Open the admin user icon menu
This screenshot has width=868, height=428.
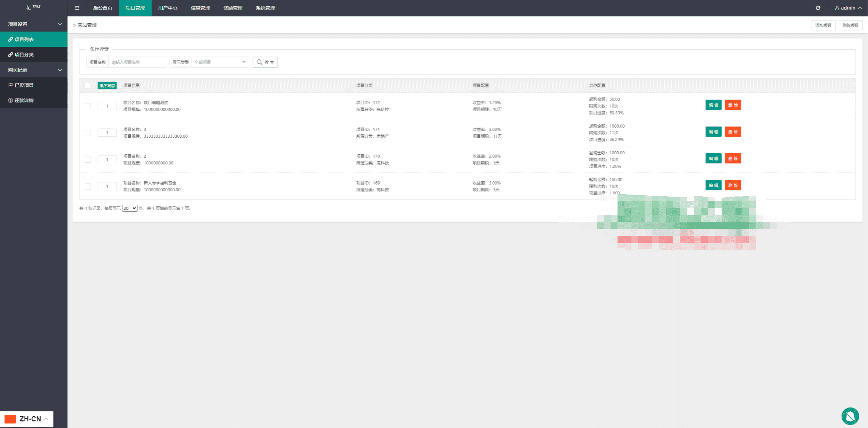pos(837,8)
